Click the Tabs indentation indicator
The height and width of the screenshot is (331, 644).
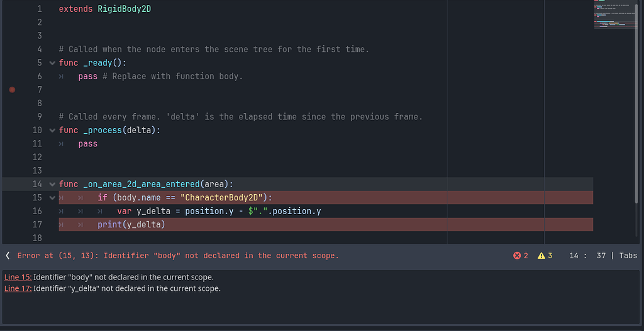click(x=628, y=256)
